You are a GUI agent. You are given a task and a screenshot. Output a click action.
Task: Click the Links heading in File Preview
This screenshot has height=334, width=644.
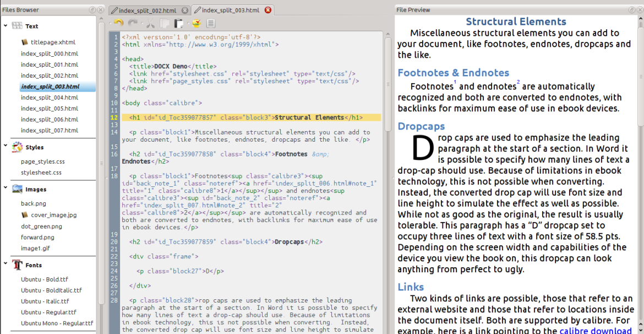pyautogui.click(x=411, y=286)
